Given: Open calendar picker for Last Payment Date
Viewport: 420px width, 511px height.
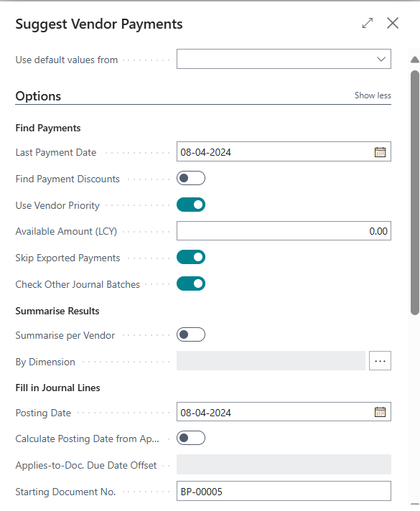Looking at the screenshot, I should point(380,152).
